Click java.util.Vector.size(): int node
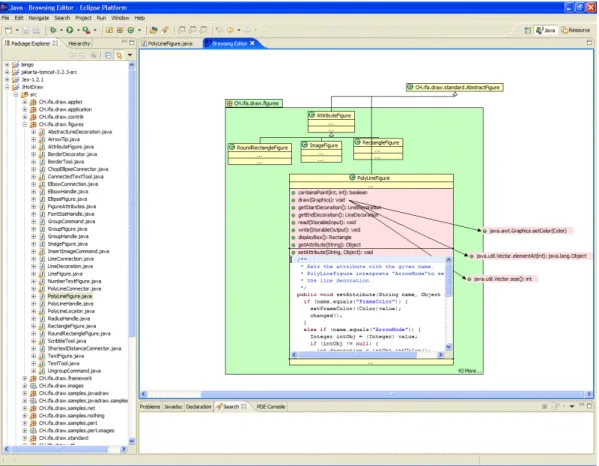This screenshot has width=599, height=466. 502,279
